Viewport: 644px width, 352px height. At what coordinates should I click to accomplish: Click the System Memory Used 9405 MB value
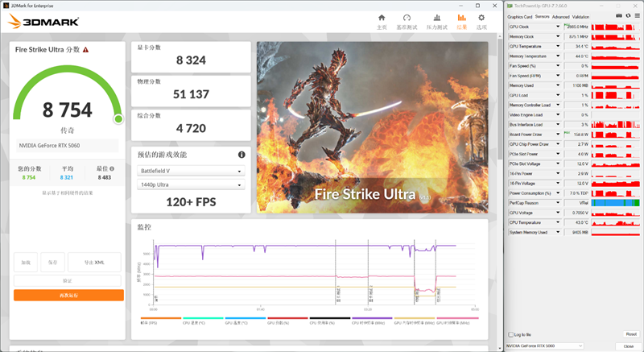[x=580, y=233]
